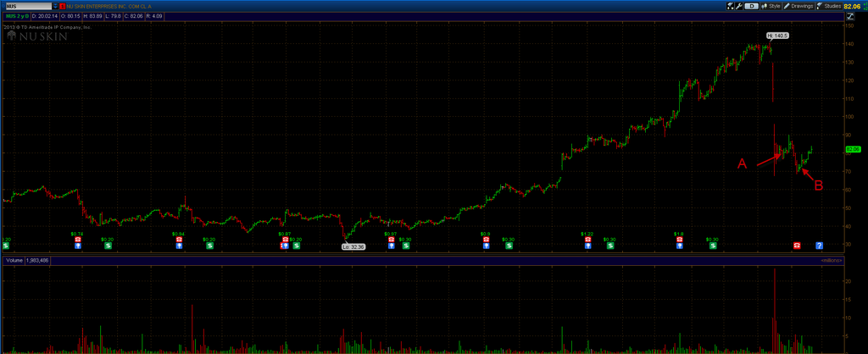The image size is (868, 354).
Task: Click earnings lightbulb icon under $1.8
Action: [x=680, y=246]
